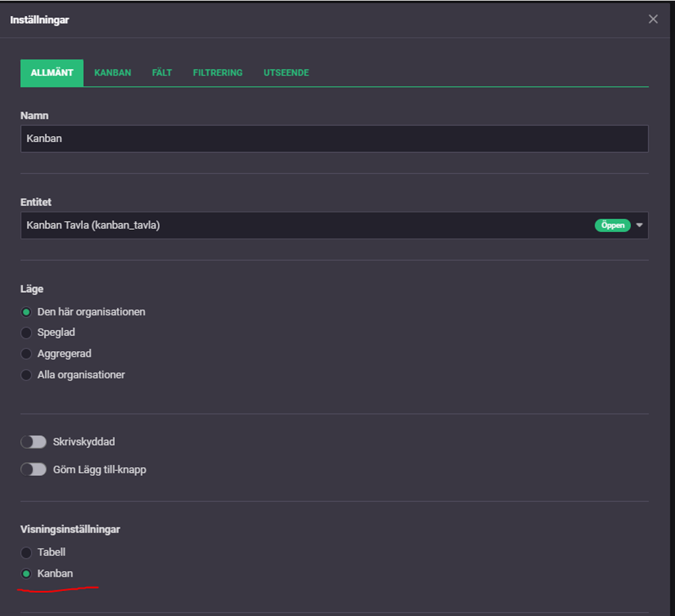This screenshot has width=675, height=616.
Task: Select the ALLMÄNT tab
Action: (x=52, y=73)
